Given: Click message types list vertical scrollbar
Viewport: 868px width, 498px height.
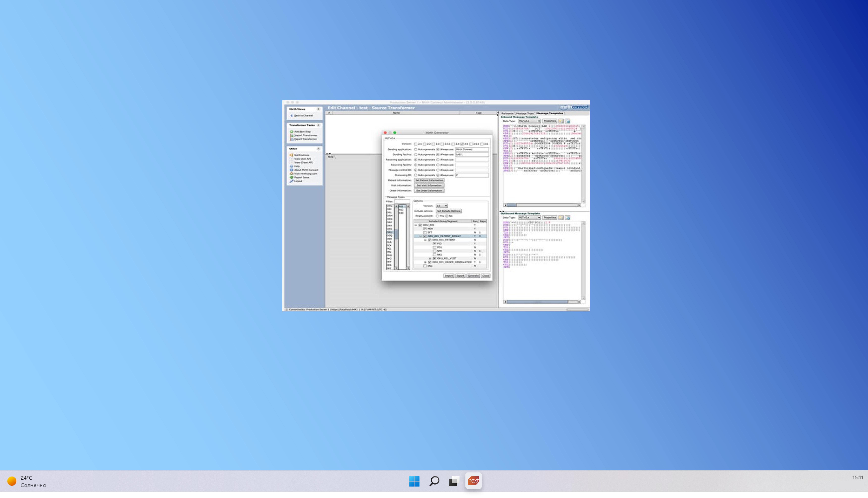Looking at the screenshot, I should [396, 237].
